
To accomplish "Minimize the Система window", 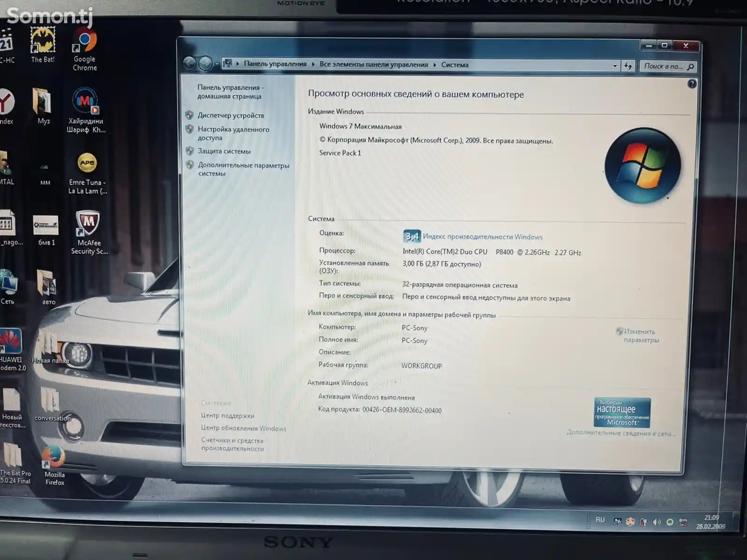I will [648, 45].
